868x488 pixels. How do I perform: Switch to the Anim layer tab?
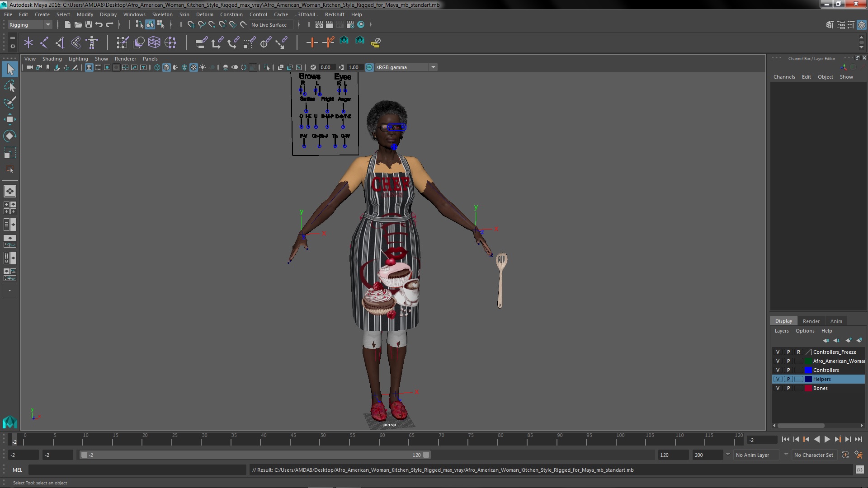(836, 321)
